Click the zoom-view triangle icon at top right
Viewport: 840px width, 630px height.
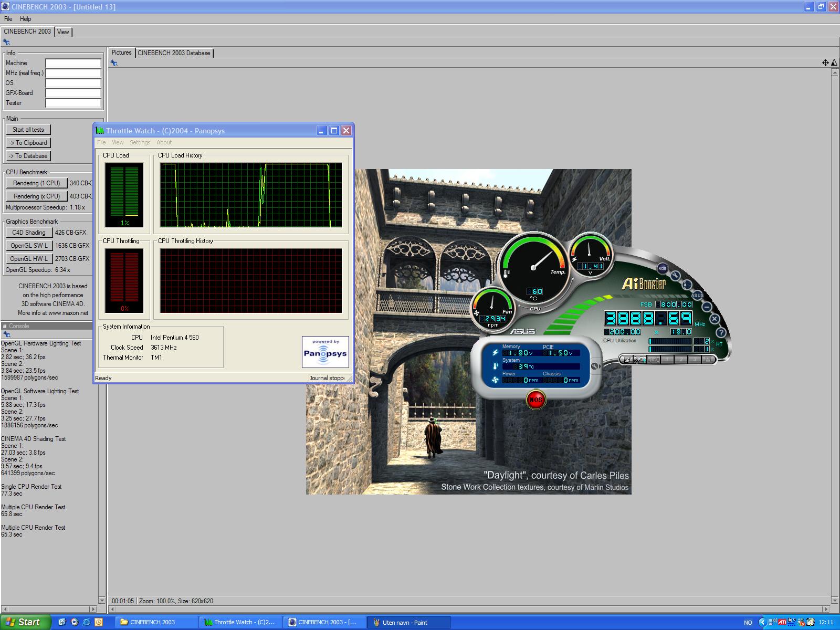coord(834,63)
